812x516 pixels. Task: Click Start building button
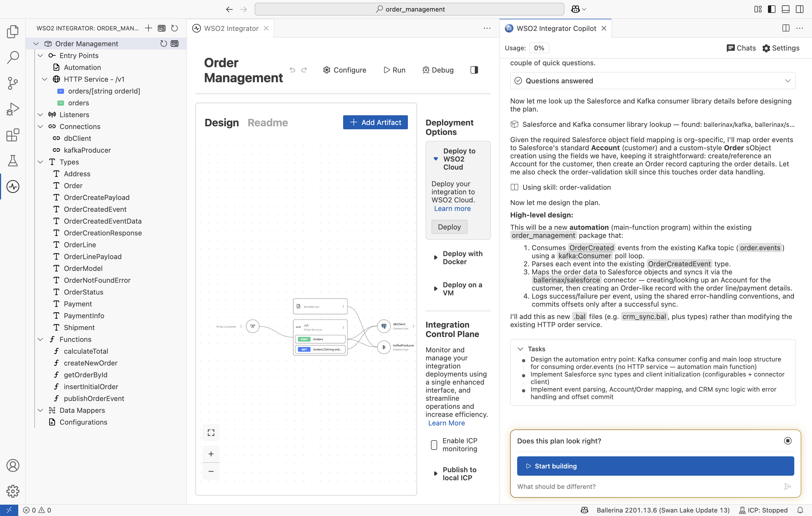pyautogui.click(x=655, y=466)
